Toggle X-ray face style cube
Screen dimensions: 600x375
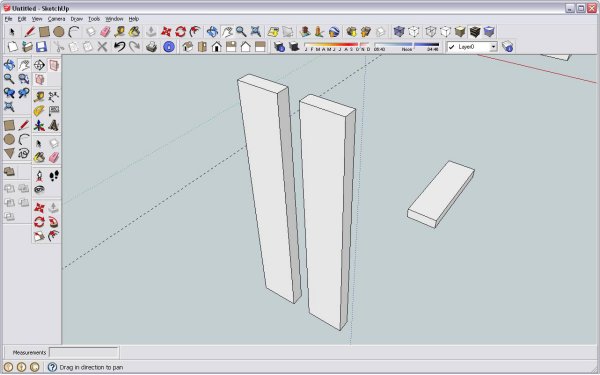point(399,32)
